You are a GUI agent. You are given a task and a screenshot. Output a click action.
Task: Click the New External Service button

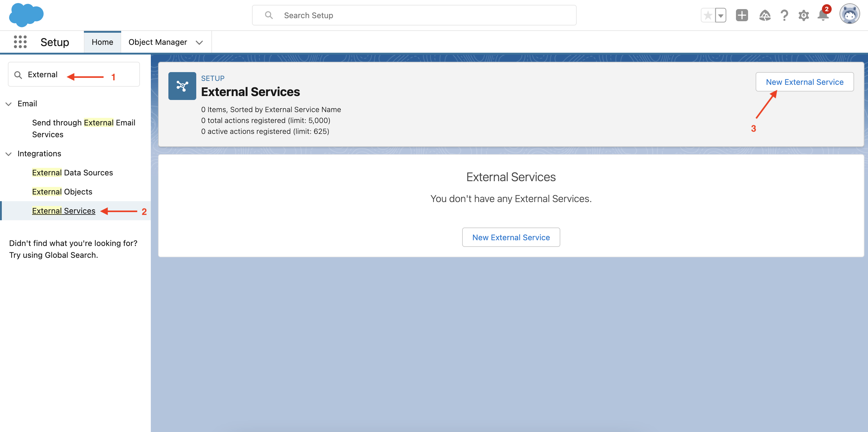pos(805,81)
